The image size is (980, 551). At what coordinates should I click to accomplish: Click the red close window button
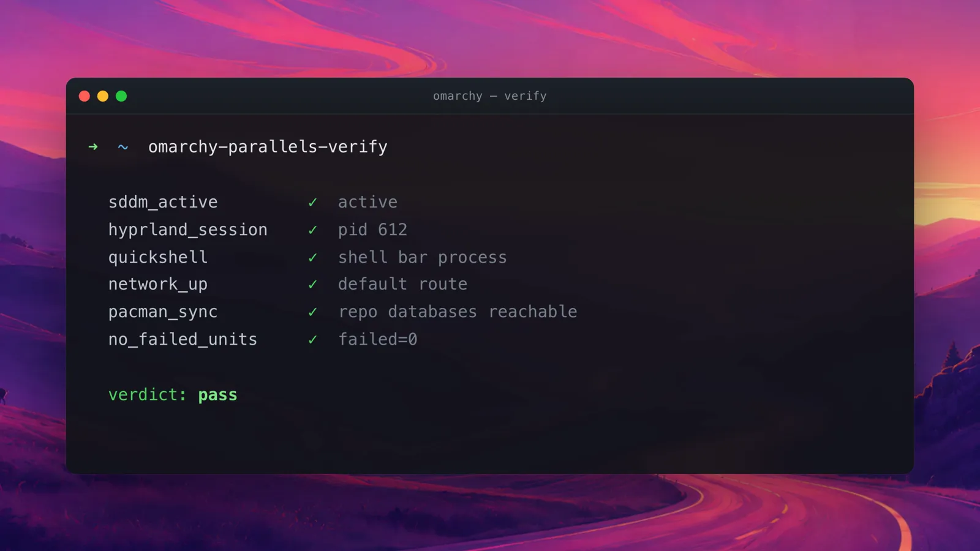(85, 96)
